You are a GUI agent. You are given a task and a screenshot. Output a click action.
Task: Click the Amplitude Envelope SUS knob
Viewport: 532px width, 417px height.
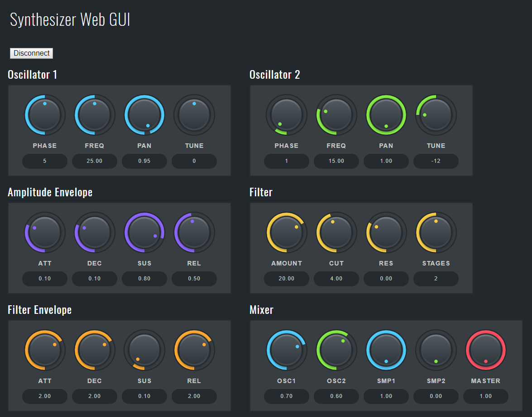(144, 232)
